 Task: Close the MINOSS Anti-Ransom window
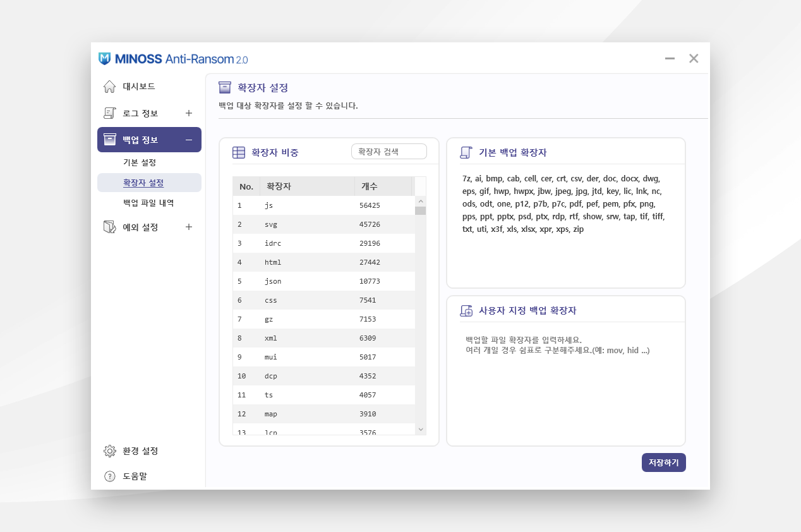pyautogui.click(x=694, y=59)
